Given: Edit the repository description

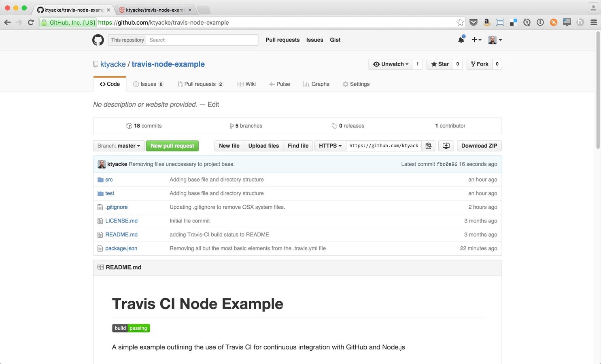Looking at the screenshot, I should (x=213, y=104).
